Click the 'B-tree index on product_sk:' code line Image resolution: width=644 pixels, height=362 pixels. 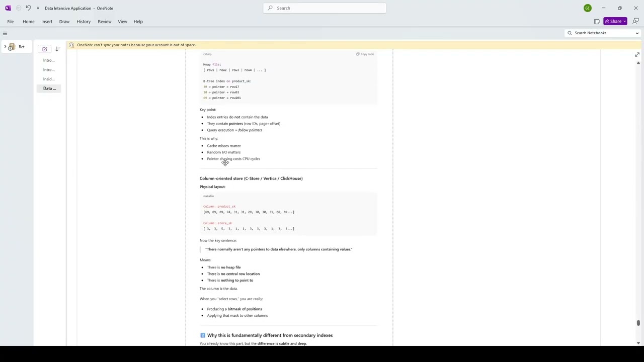tap(227, 81)
